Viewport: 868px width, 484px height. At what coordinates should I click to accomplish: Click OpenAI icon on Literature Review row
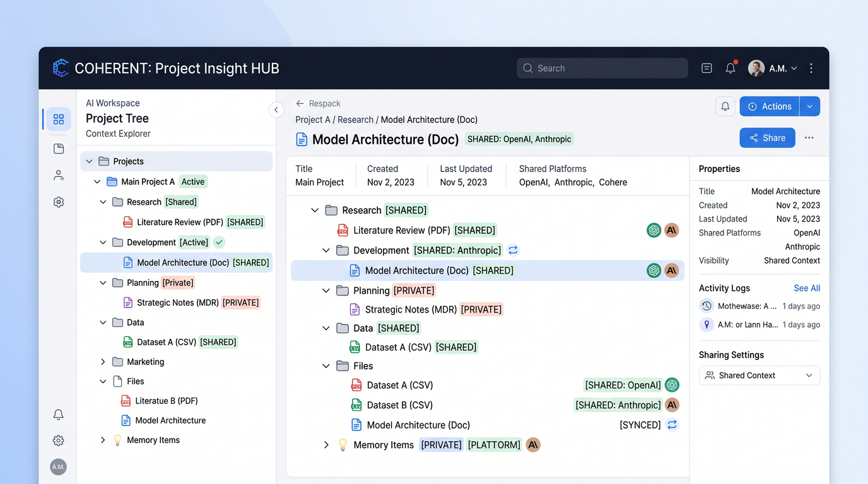654,230
